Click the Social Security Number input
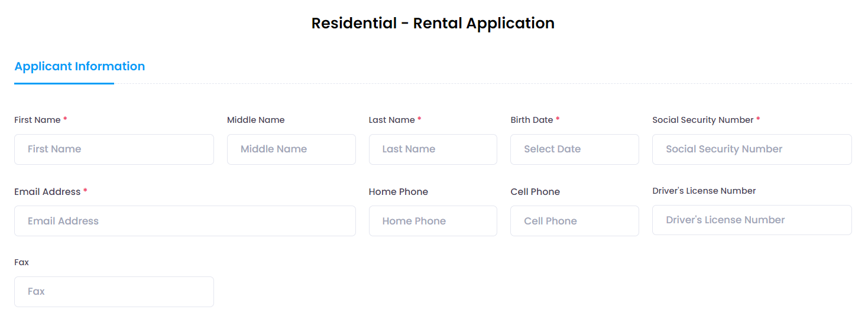Viewport: 868px width, 316px height. click(752, 149)
